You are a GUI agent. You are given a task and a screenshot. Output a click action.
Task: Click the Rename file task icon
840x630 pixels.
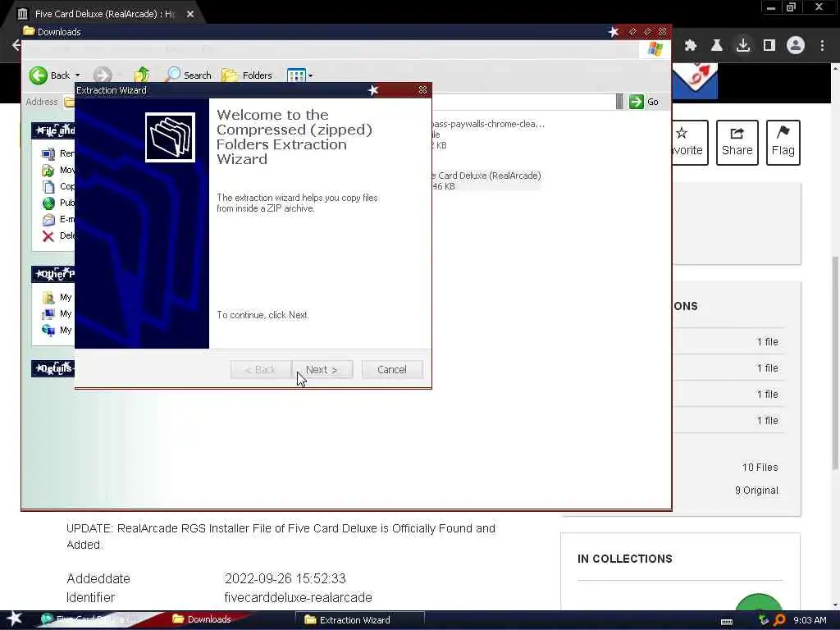pos(48,153)
